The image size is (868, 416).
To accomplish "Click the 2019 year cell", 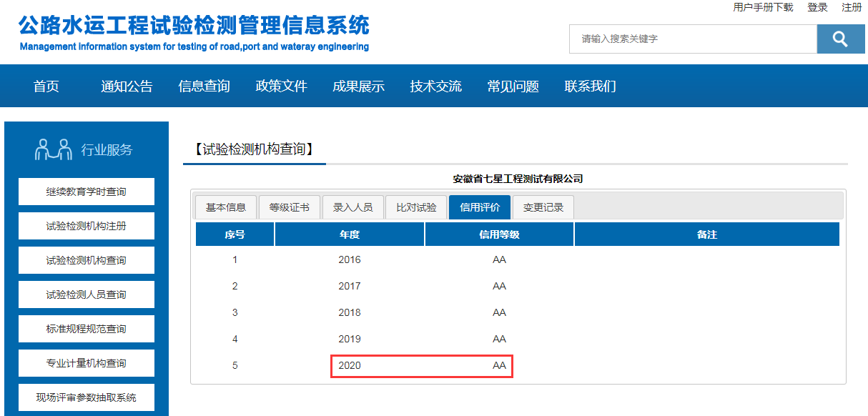I will pyautogui.click(x=350, y=339).
